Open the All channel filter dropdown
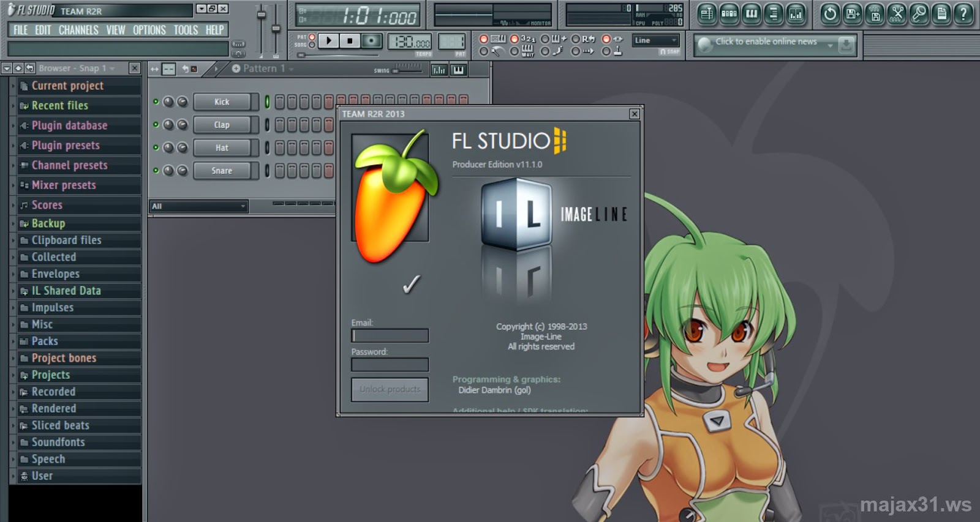The image size is (980, 522). tap(199, 206)
